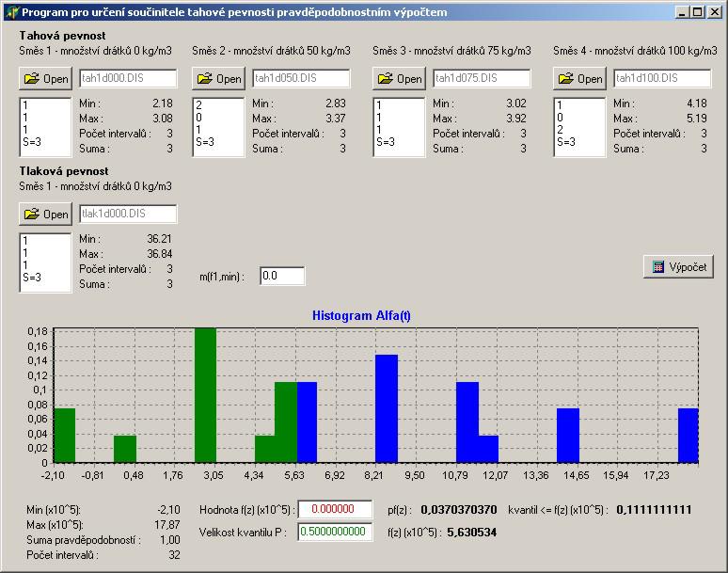This screenshot has width=728, height=573.
Task: Click the Hodnota f(z) input field
Action: [x=335, y=509]
